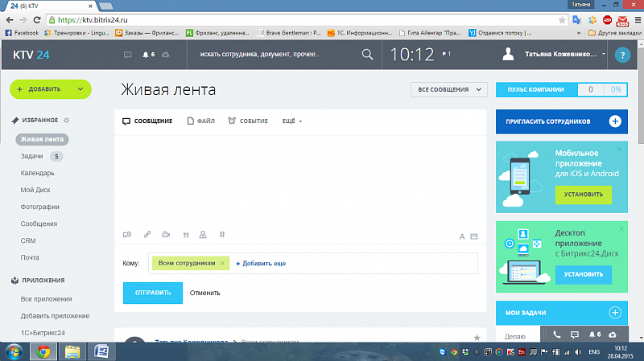Open File Explorer from taskbar

click(72, 352)
